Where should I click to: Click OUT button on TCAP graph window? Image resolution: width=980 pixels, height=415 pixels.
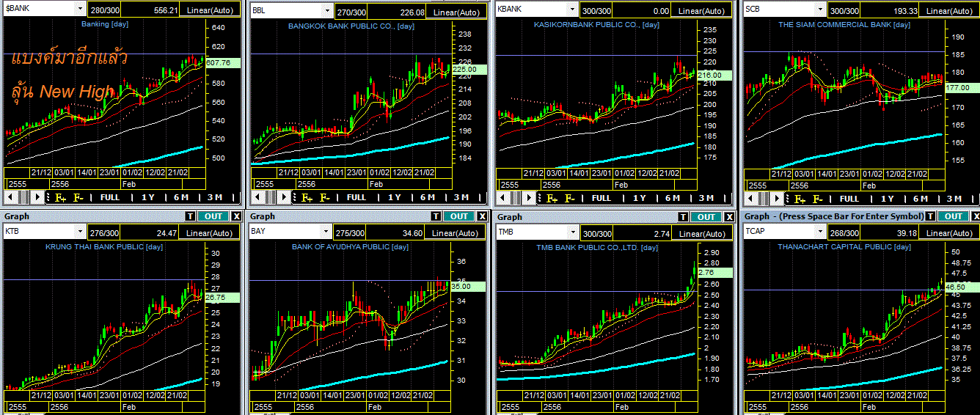click(x=954, y=216)
